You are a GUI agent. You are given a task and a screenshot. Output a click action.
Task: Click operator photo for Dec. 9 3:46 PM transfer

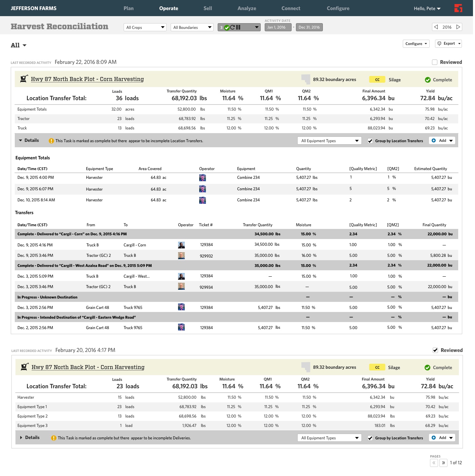click(181, 255)
